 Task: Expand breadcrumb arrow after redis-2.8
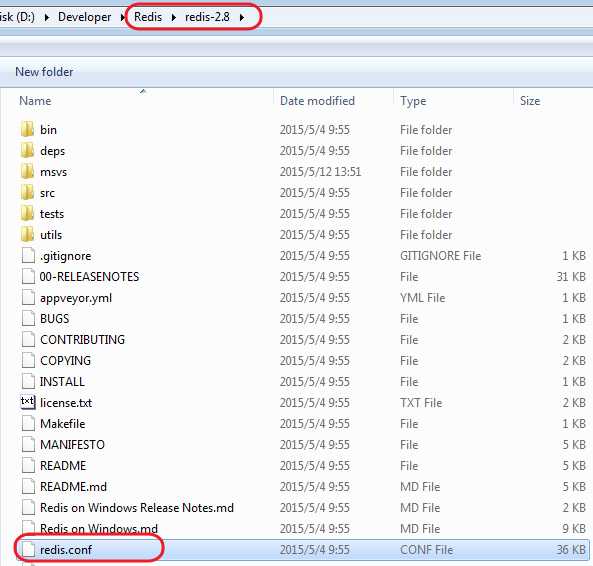(x=242, y=17)
